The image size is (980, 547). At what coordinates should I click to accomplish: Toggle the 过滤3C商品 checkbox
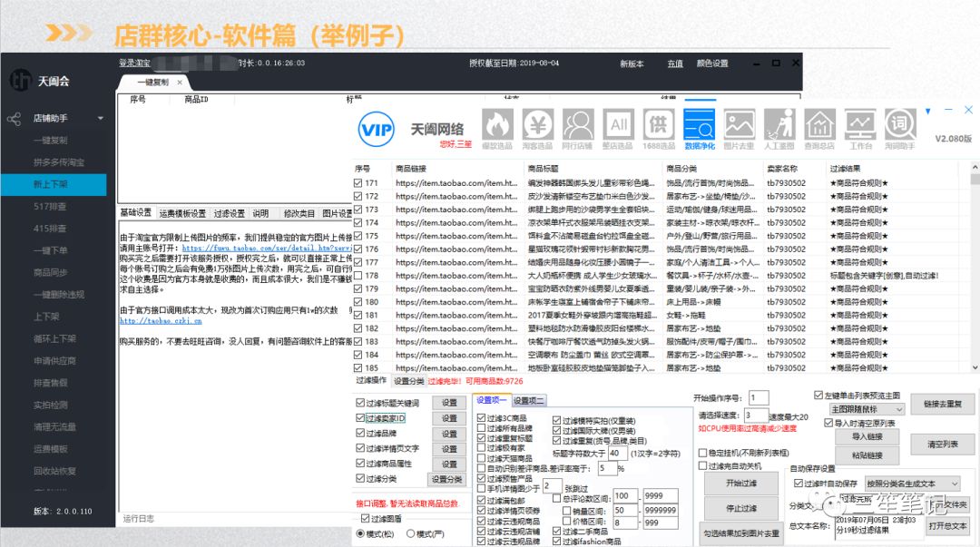[481, 417]
